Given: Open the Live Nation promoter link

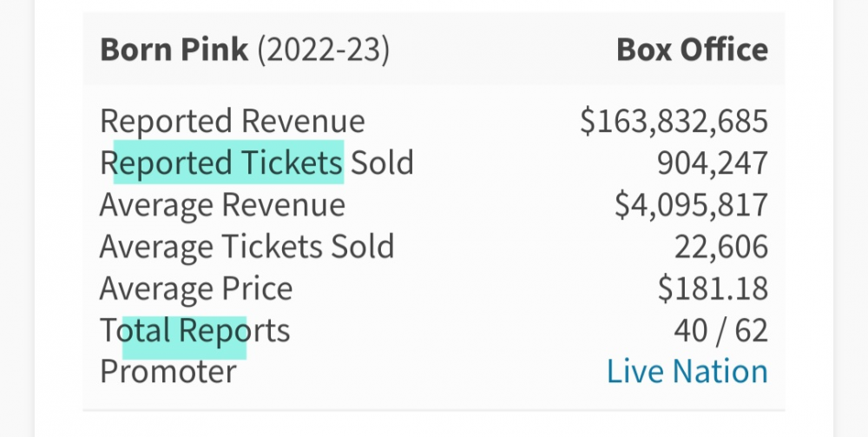Looking at the screenshot, I should point(687,371).
